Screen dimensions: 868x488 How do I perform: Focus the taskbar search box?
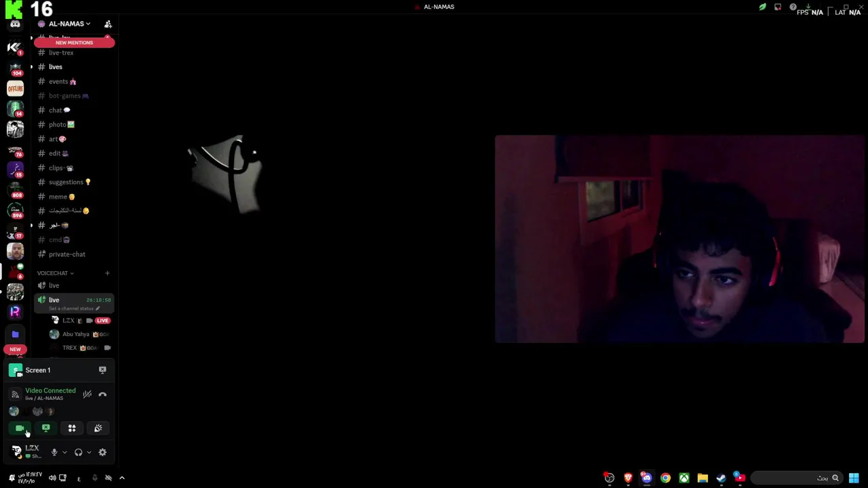(x=797, y=479)
